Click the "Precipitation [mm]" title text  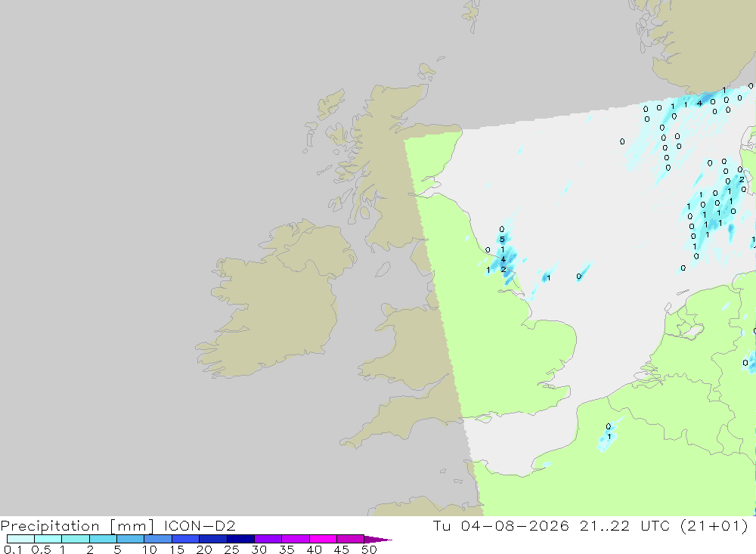pyautogui.click(x=78, y=526)
